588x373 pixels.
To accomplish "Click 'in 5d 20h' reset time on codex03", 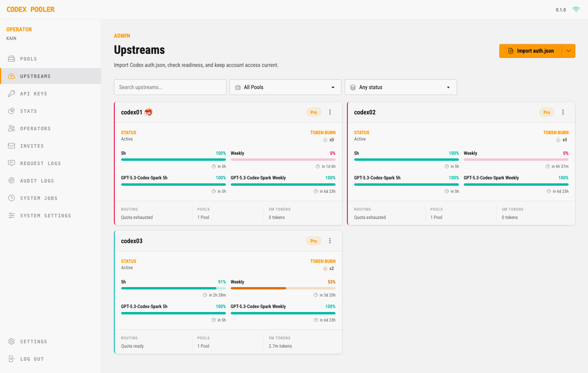I will pyautogui.click(x=328, y=295).
